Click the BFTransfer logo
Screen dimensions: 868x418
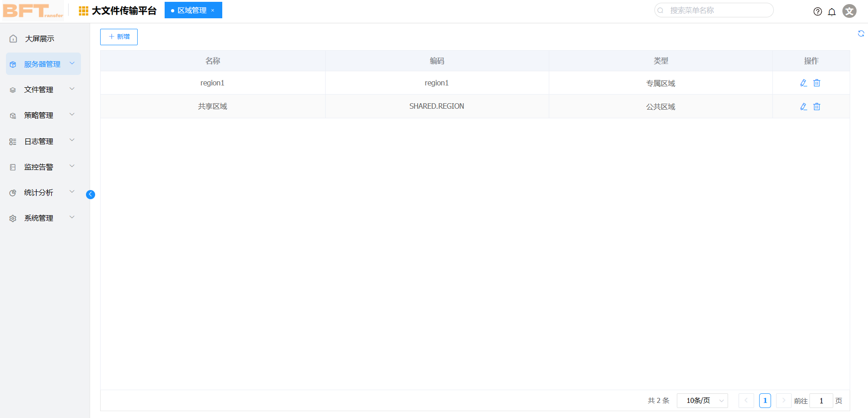click(x=32, y=10)
